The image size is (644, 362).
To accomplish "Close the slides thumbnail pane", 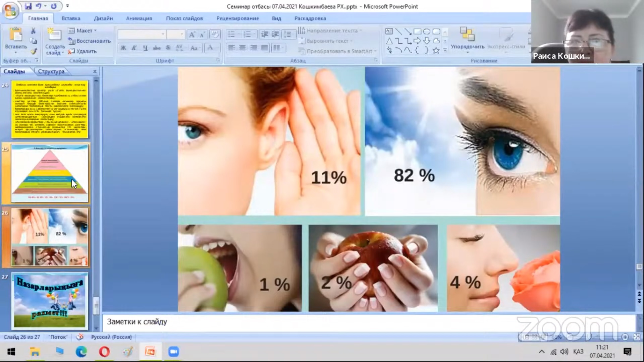I will pos(95,71).
